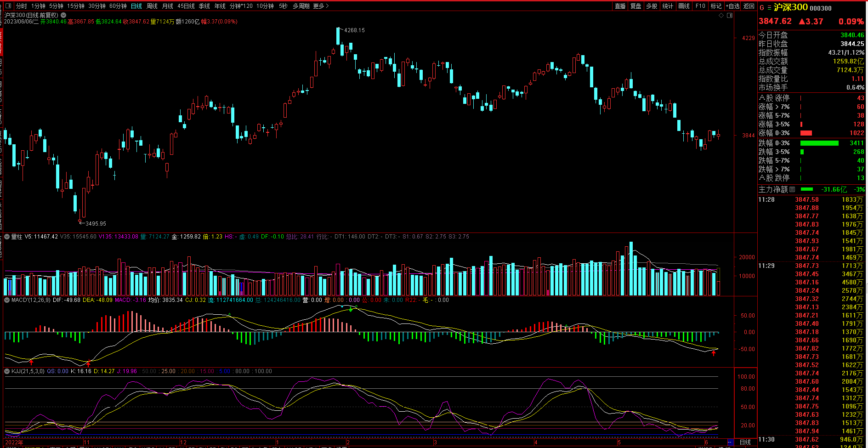Expand the 更多 period options
The image size is (868, 448).
(321, 6)
